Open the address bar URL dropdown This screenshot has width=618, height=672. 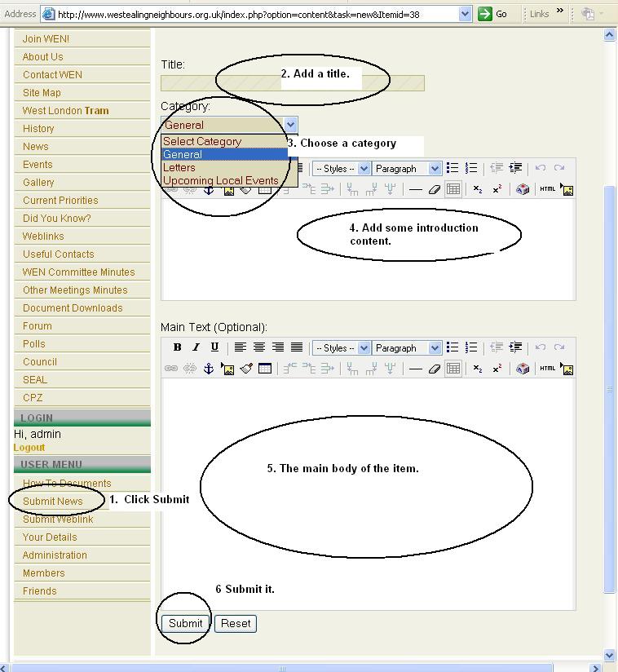pos(465,14)
